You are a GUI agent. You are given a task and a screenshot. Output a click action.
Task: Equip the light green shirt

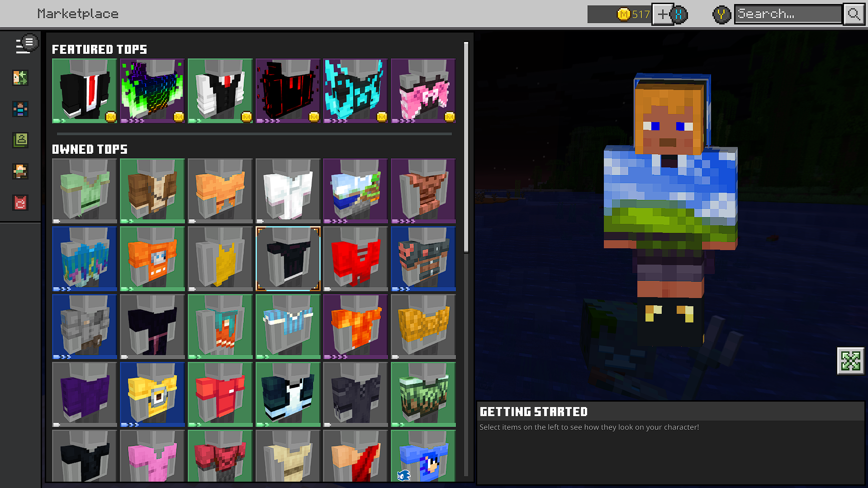(x=85, y=191)
